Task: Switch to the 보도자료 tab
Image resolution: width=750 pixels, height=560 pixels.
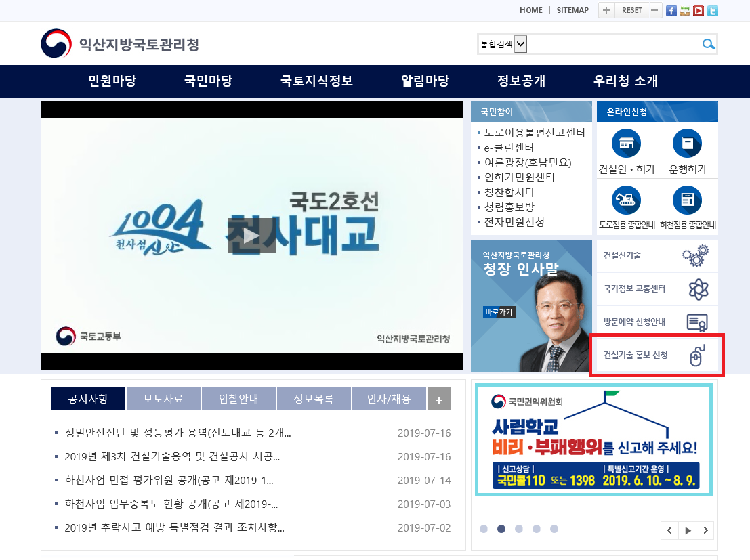Action: coord(163,399)
